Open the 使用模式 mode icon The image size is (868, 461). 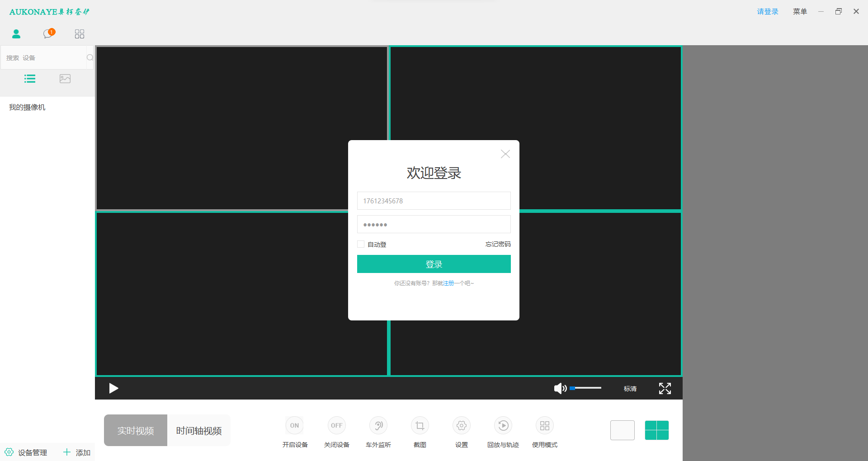pos(545,425)
